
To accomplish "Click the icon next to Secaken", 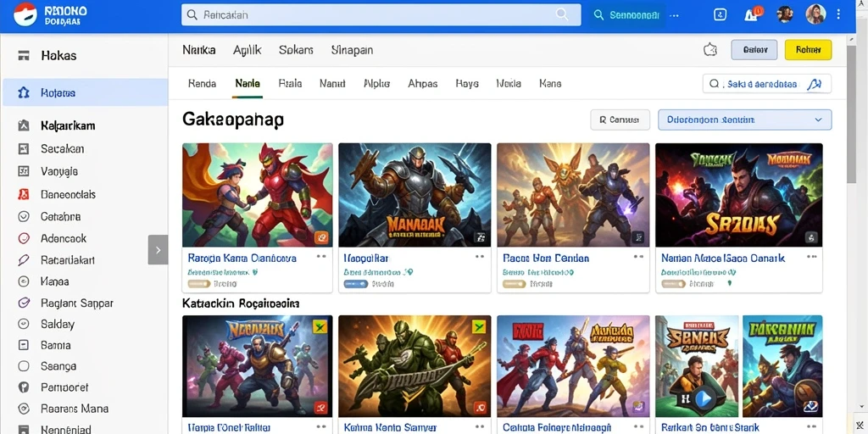I will 23,148.
